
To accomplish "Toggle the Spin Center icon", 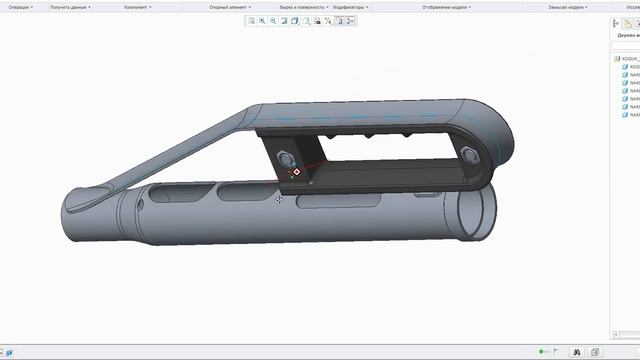I will 351,21.
